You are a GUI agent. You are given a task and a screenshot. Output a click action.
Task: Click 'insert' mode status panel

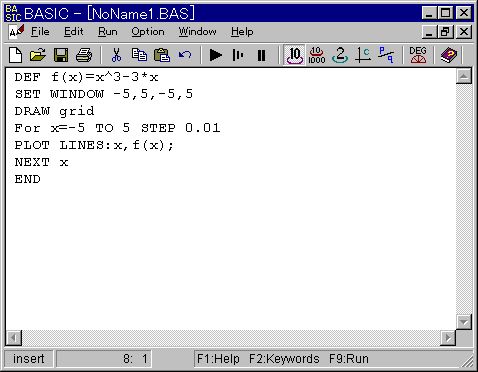29,359
